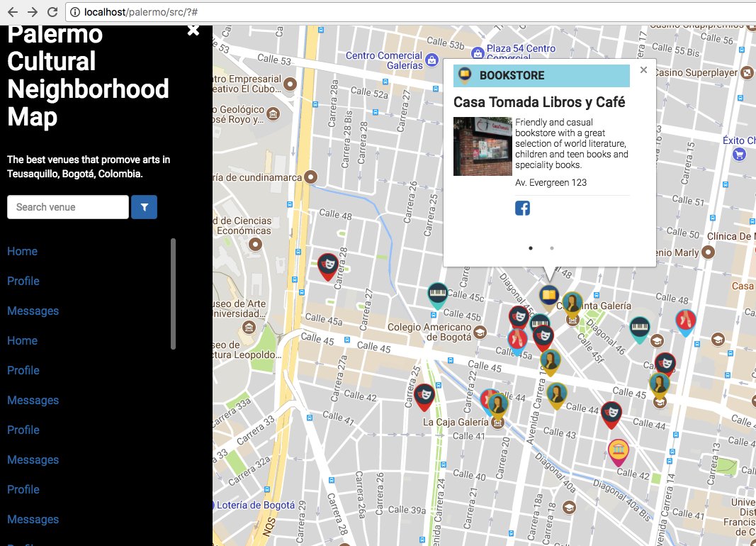Viewport: 756px width, 546px height.
Task: Select the theater marker near Carrera 25
Action: [424, 397]
